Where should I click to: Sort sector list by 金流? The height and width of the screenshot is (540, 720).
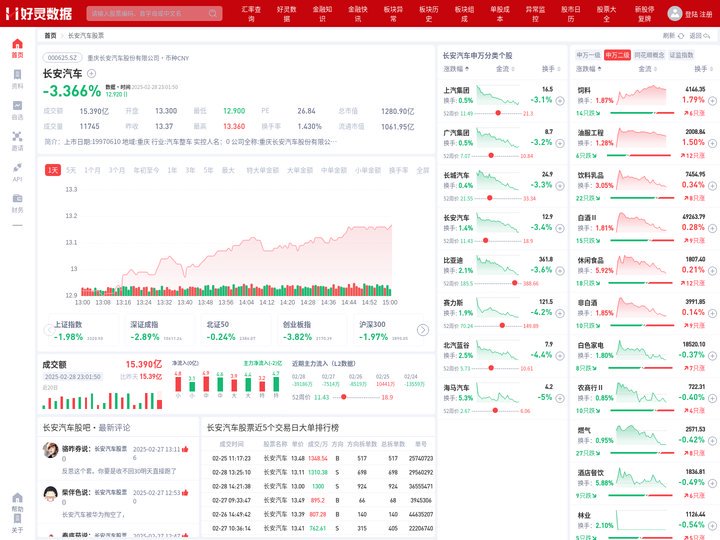(x=647, y=69)
